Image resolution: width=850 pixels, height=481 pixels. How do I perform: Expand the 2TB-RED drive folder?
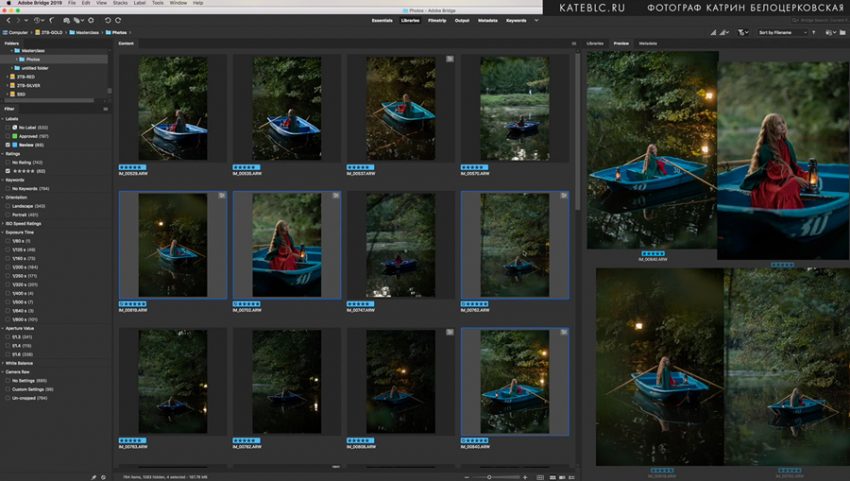click(x=7, y=77)
